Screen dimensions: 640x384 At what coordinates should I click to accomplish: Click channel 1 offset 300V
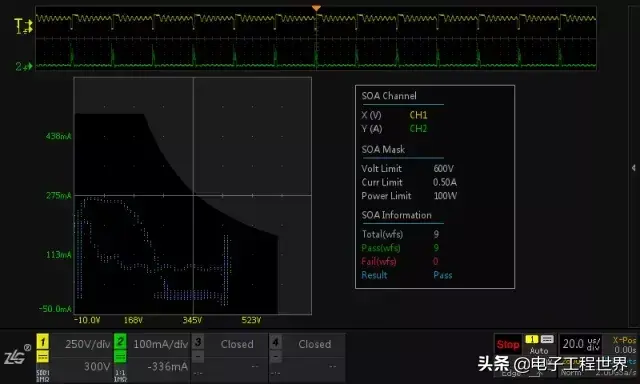point(97,366)
